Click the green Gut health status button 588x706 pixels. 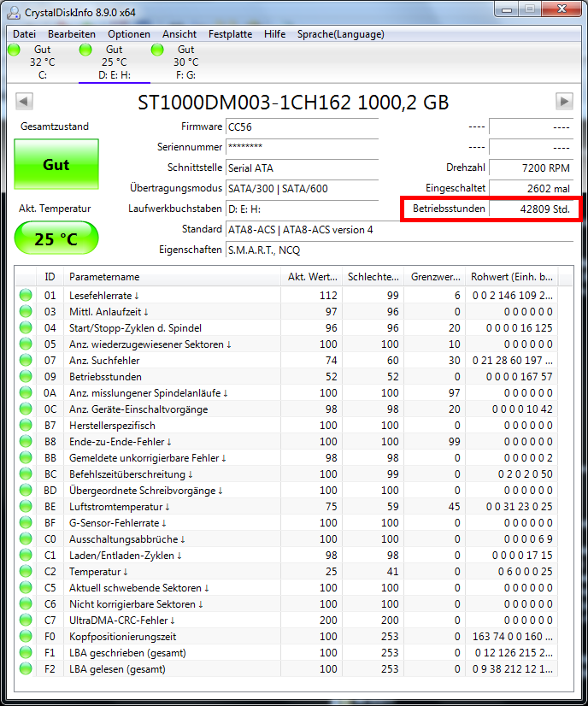tap(56, 164)
